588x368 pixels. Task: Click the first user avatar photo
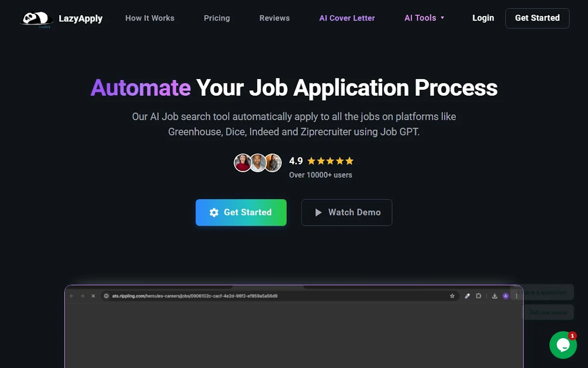tap(243, 162)
